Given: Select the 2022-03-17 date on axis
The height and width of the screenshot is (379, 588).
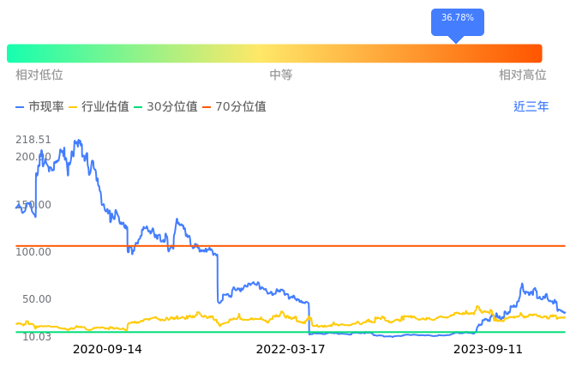Looking at the screenshot, I should pos(291,350).
